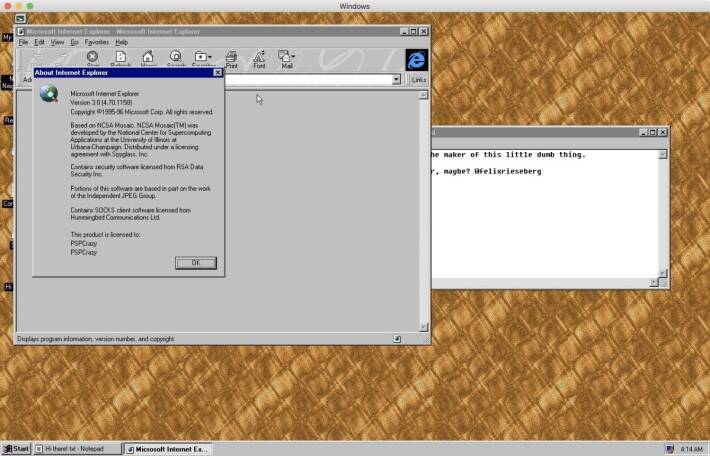Click the macOS red close window button
Screen dimensions: 710x456
point(8,6)
